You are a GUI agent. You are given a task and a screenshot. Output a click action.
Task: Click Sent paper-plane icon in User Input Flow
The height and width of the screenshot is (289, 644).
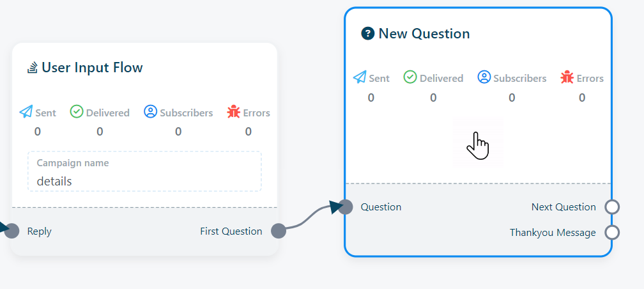[x=26, y=113]
